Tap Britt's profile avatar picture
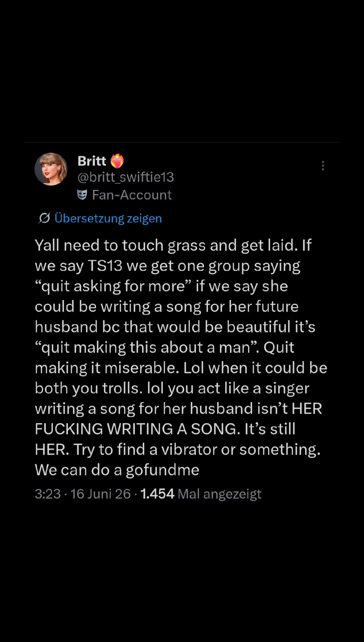 [51, 169]
